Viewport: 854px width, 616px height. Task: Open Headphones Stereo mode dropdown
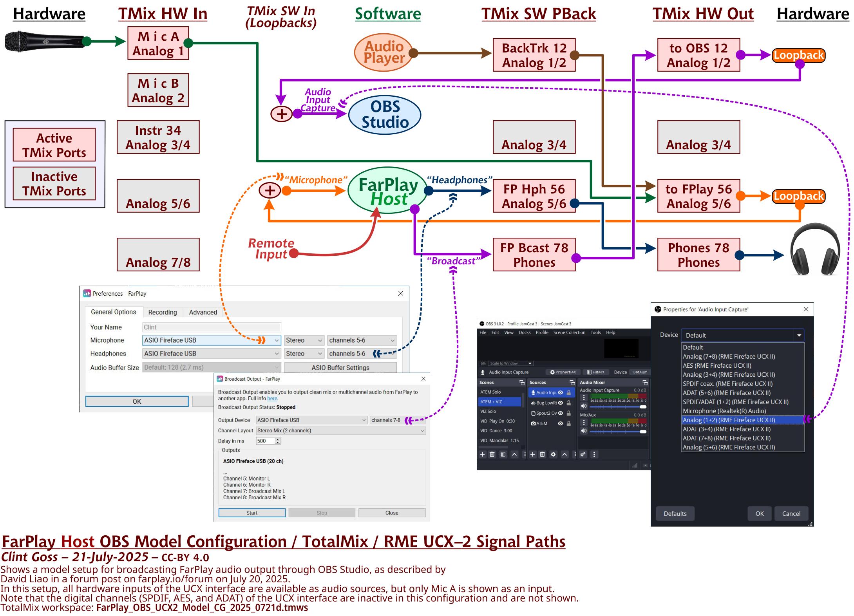tap(304, 354)
